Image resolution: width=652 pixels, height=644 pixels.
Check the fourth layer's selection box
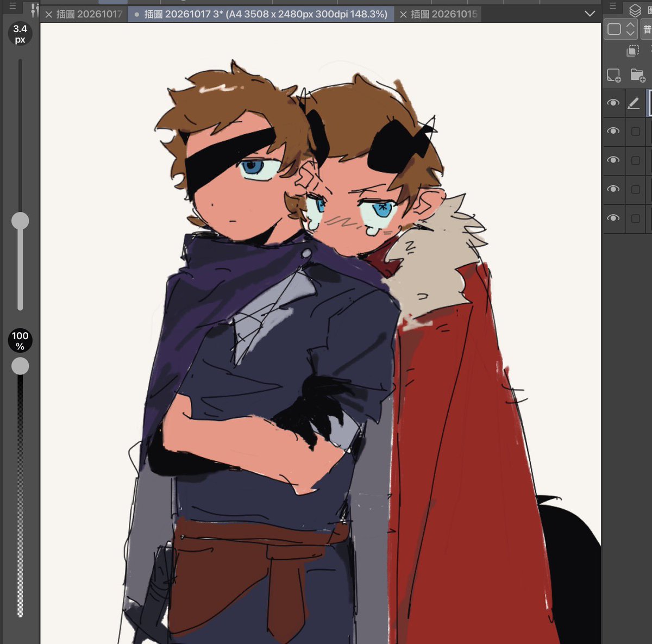tap(636, 189)
